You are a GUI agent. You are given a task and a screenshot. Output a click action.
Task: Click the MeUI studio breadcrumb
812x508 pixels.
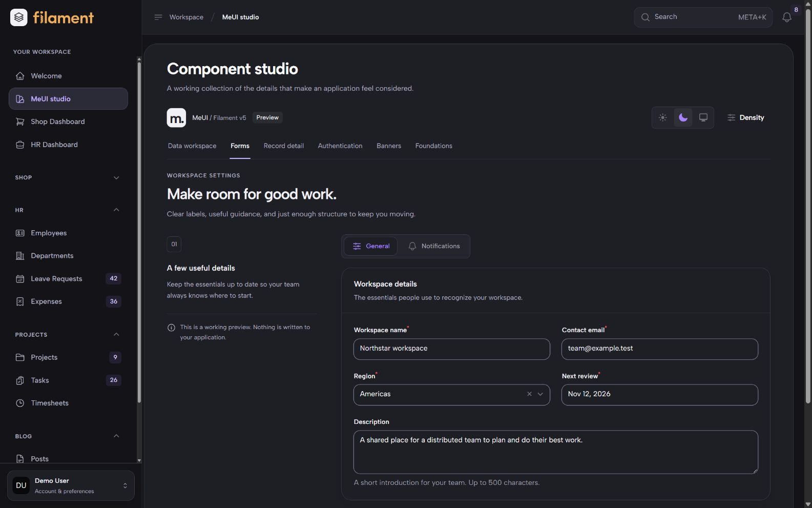pos(240,17)
